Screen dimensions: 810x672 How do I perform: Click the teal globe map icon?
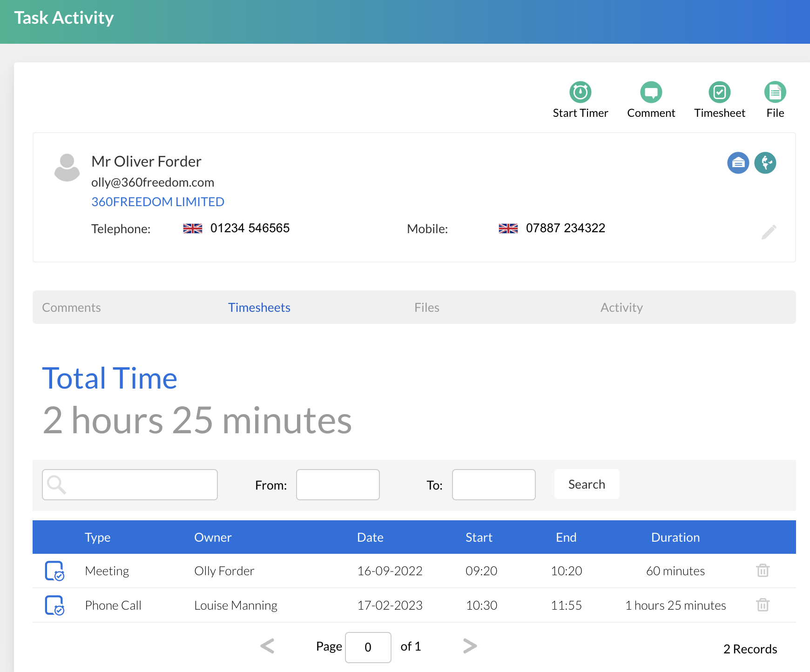pyautogui.click(x=765, y=163)
